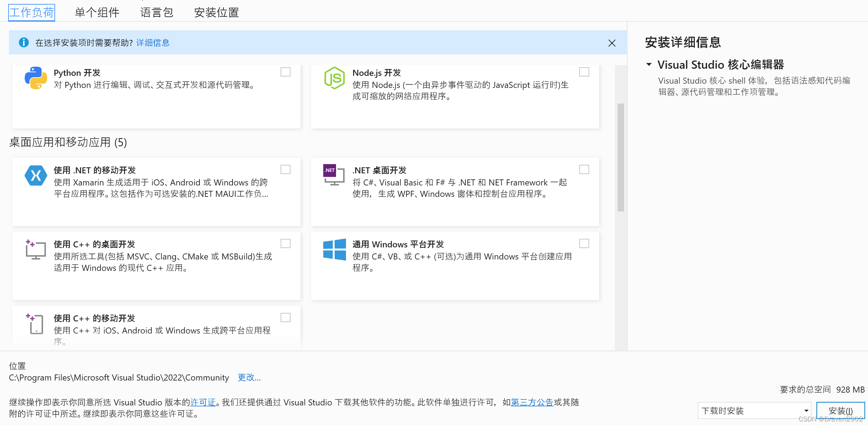The height and width of the screenshot is (425, 868).
Task: Switch to the 单个组件 tab
Action: (97, 12)
